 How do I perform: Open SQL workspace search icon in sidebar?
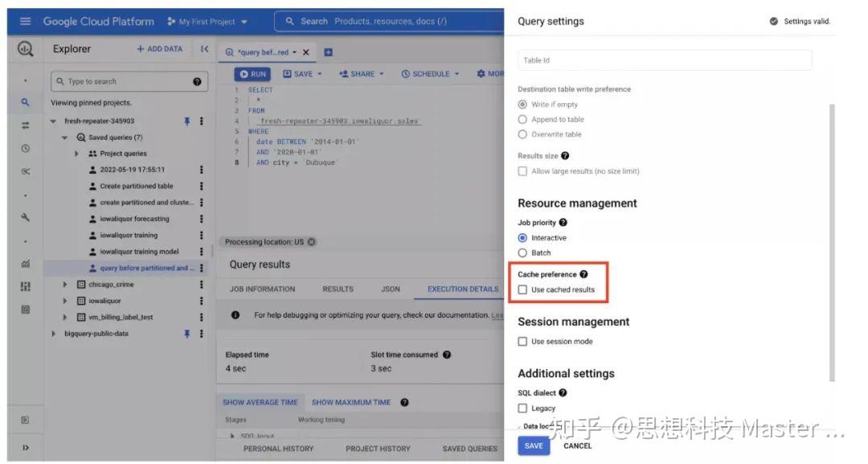(25, 102)
